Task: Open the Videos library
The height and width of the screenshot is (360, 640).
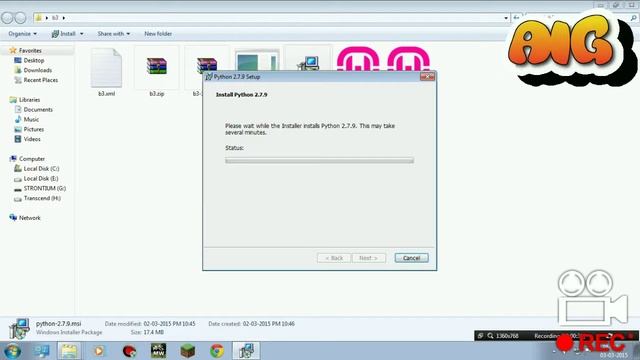Action: [x=32, y=139]
